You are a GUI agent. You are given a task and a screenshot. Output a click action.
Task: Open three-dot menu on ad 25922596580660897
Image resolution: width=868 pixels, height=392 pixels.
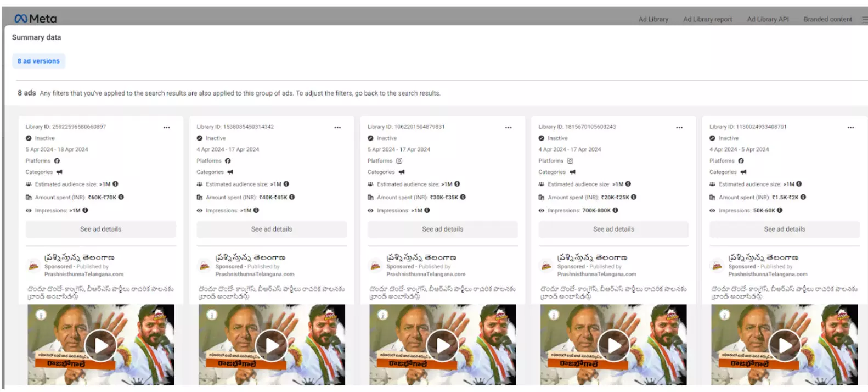(x=166, y=127)
